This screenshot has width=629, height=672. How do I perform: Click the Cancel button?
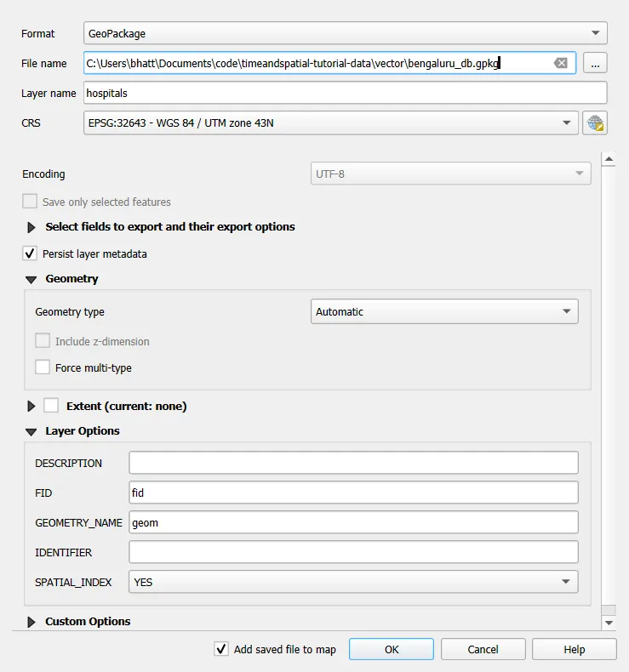(x=483, y=649)
